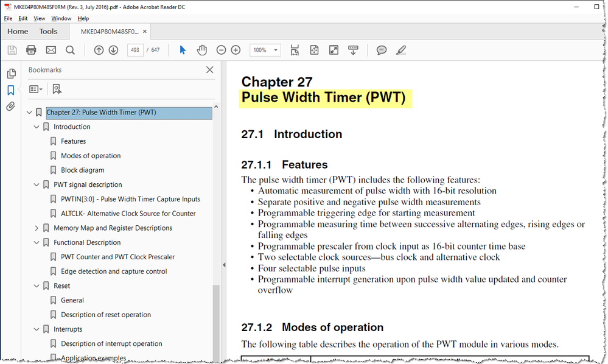
Task: View in full screen mode icon
Action: [334, 50]
